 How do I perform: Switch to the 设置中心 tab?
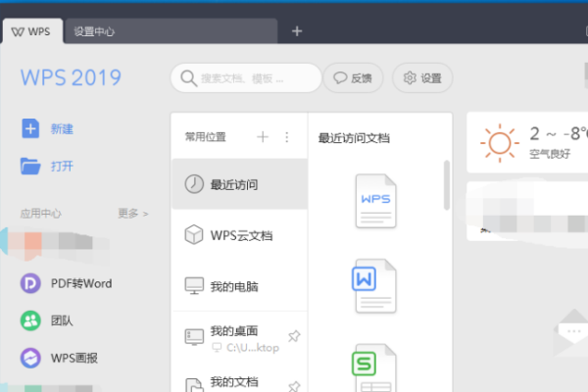coord(95,31)
